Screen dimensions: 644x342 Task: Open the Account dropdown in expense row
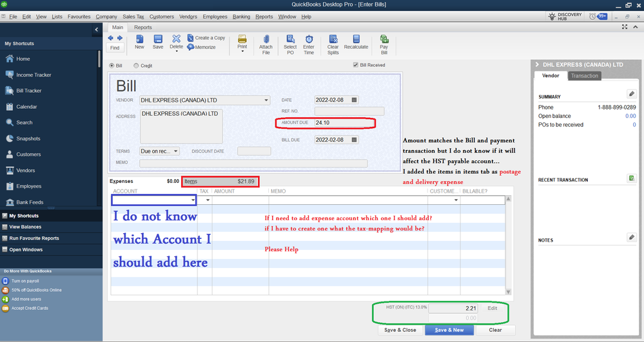pyautogui.click(x=193, y=200)
